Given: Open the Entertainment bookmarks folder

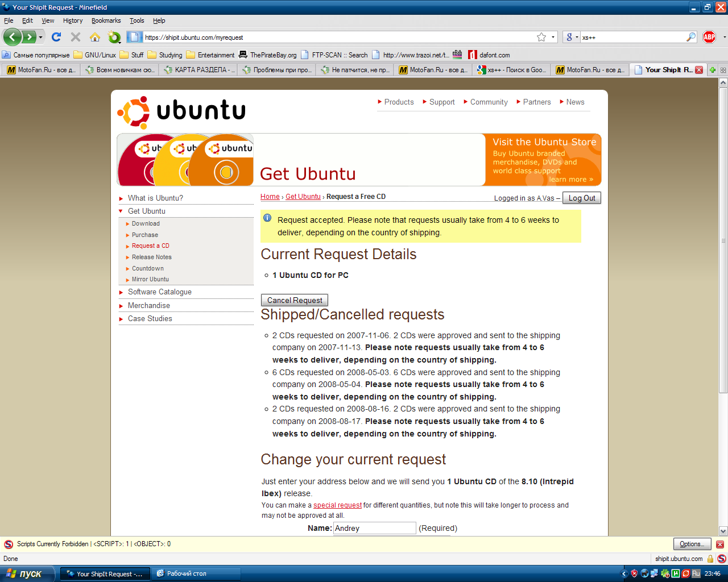Looking at the screenshot, I should click(210, 55).
